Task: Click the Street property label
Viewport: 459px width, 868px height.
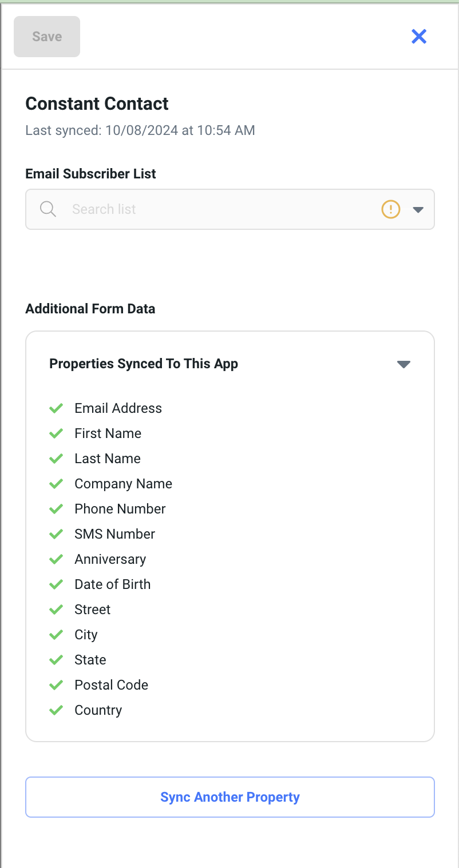Action: pos(93,610)
